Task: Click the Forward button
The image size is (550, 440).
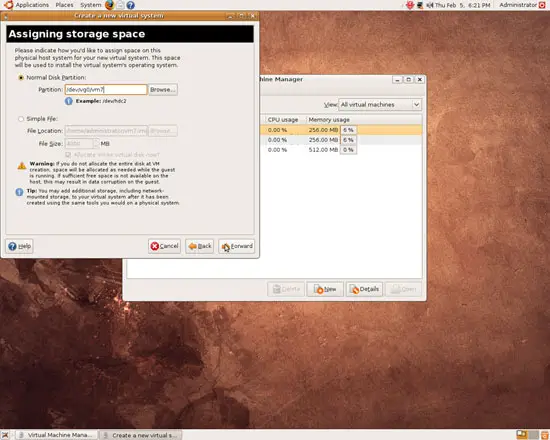Action: (x=237, y=246)
